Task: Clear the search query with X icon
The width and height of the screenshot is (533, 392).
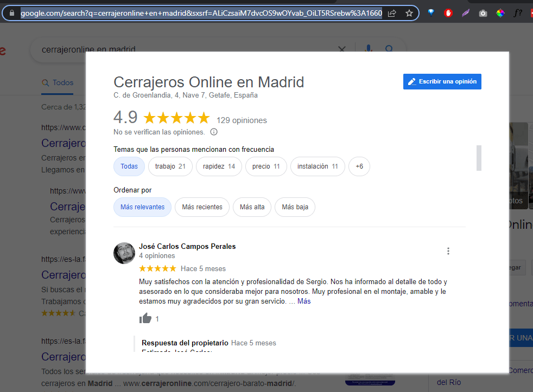Action: 342,49
